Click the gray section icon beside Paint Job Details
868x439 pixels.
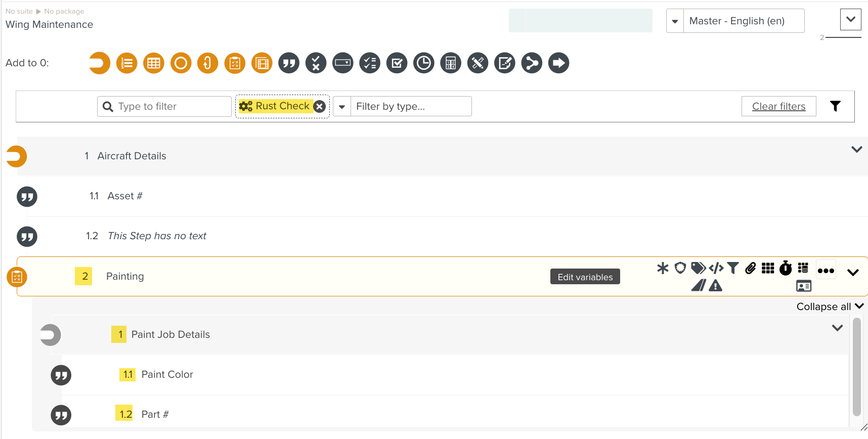[x=51, y=335]
